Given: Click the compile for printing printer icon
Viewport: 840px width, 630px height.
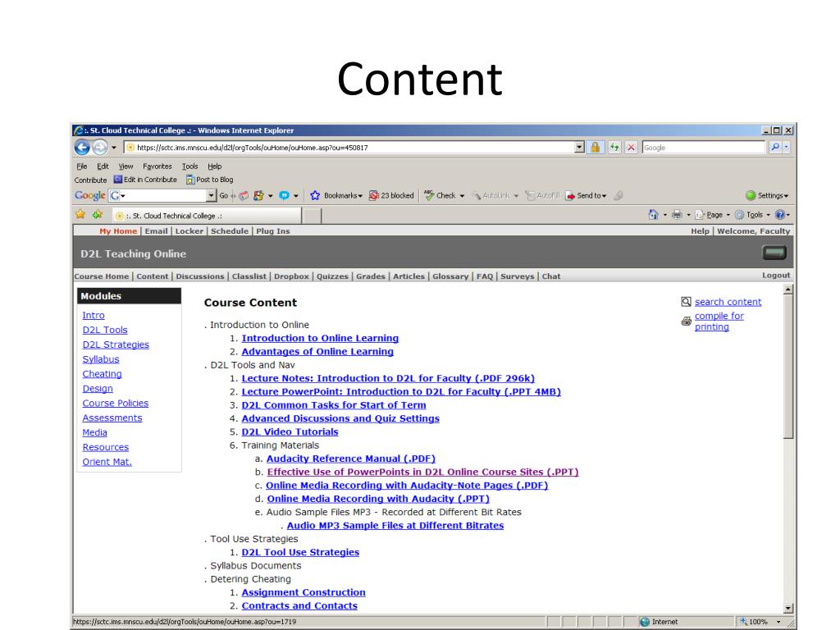Looking at the screenshot, I should [687, 322].
